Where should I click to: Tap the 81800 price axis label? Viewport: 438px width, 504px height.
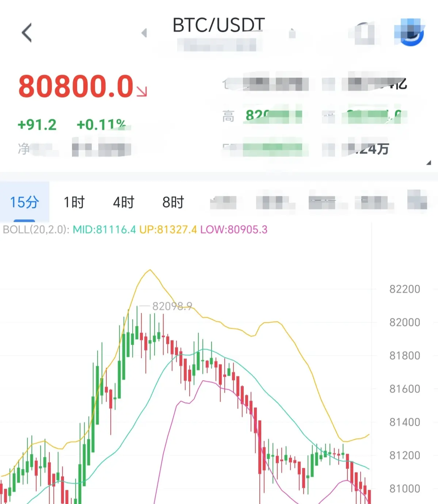(405, 356)
